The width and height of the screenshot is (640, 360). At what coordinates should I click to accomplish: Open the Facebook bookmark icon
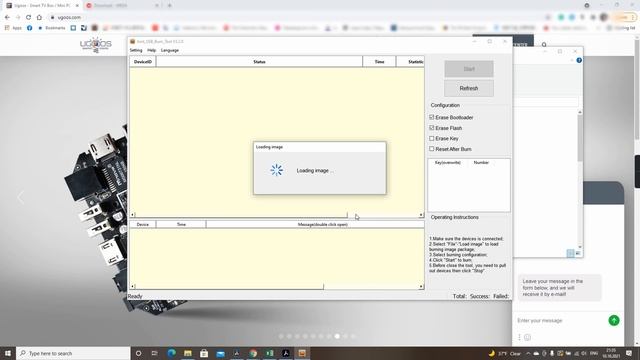(29, 28)
